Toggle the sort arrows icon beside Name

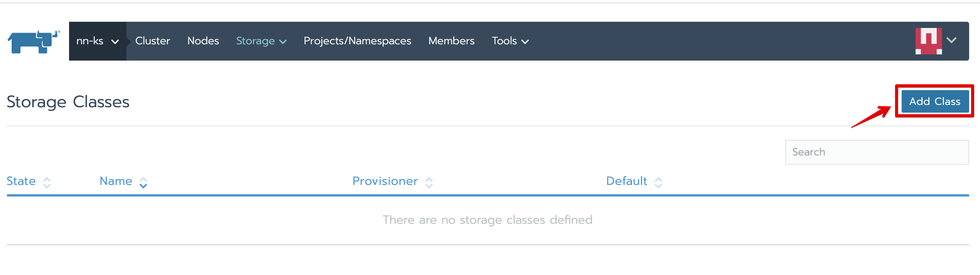[x=143, y=183]
